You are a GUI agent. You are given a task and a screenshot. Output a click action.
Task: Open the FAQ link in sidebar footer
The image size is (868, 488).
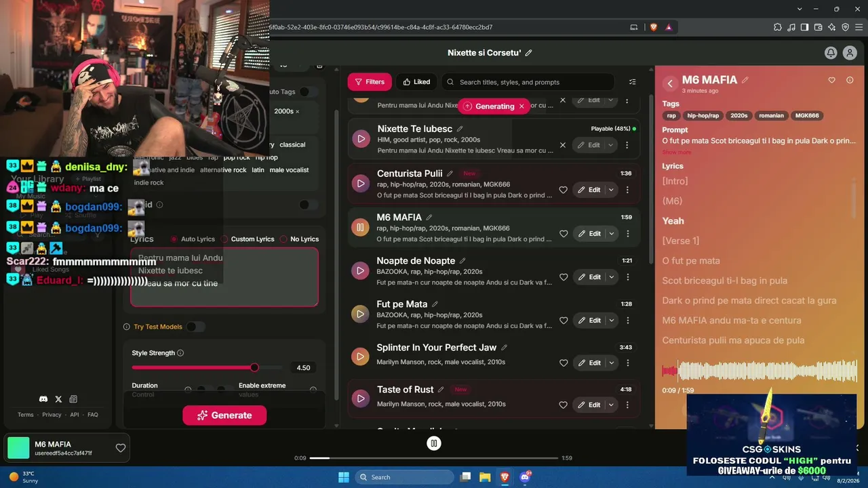pos(93,415)
